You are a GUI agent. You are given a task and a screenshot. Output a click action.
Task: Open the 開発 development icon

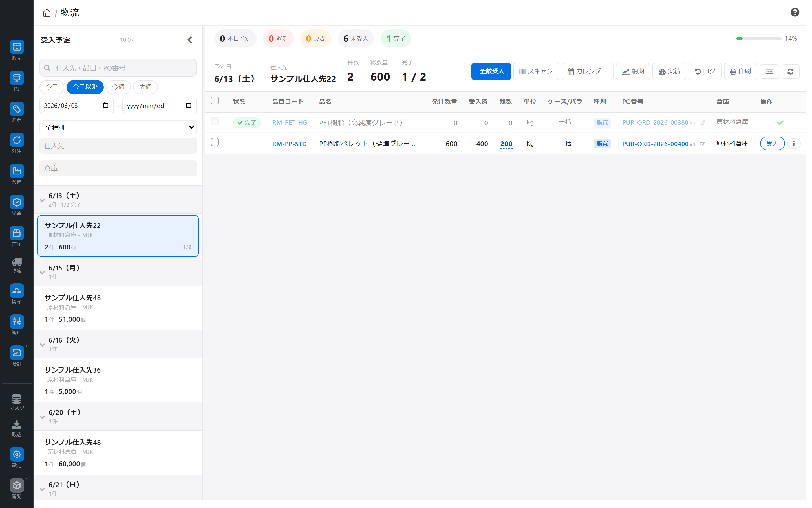click(x=17, y=489)
